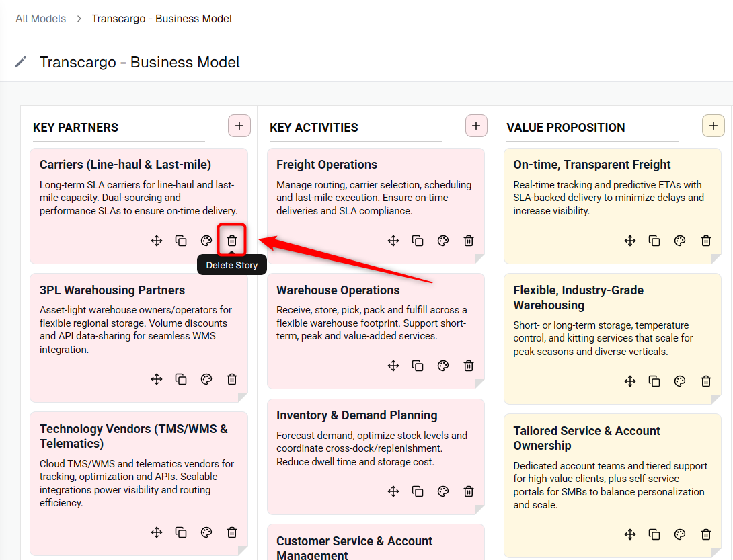The height and width of the screenshot is (560, 733).
Task: Click the pencil edit icon beside model title
Action: [x=21, y=62]
